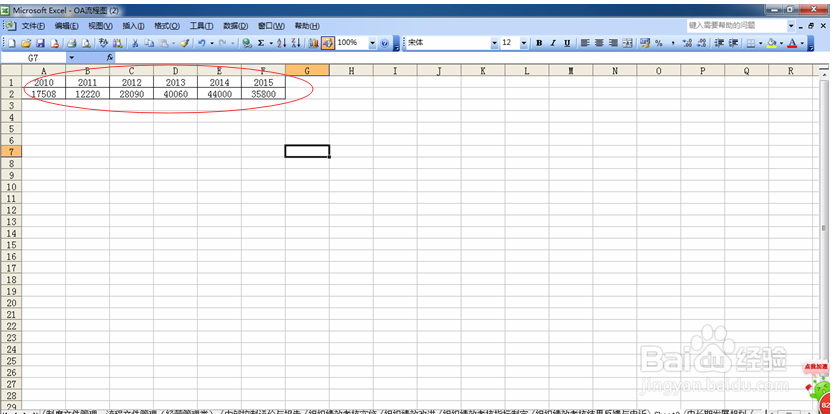The height and width of the screenshot is (414, 835).
Task: Open the 数据(D) menu
Action: [235, 26]
